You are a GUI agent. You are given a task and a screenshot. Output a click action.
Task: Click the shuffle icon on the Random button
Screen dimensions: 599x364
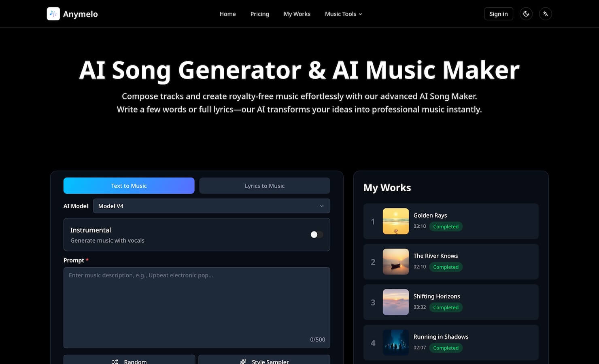tap(115, 361)
